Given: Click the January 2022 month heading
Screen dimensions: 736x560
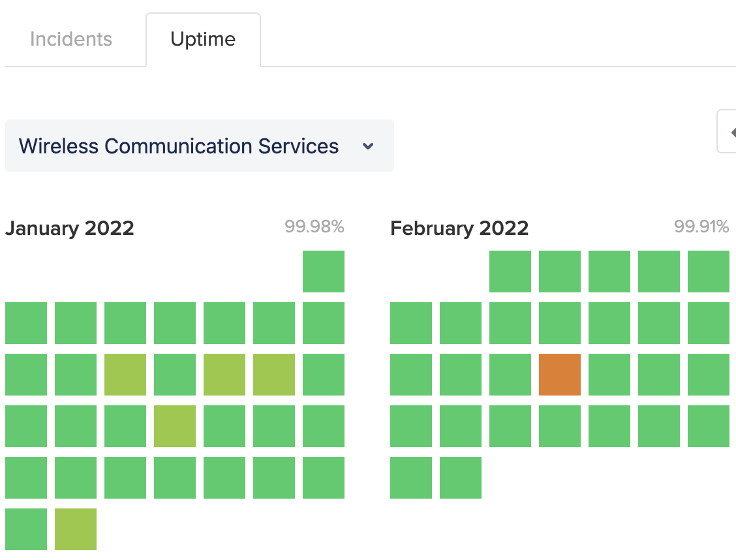Looking at the screenshot, I should [x=69, y=228].
